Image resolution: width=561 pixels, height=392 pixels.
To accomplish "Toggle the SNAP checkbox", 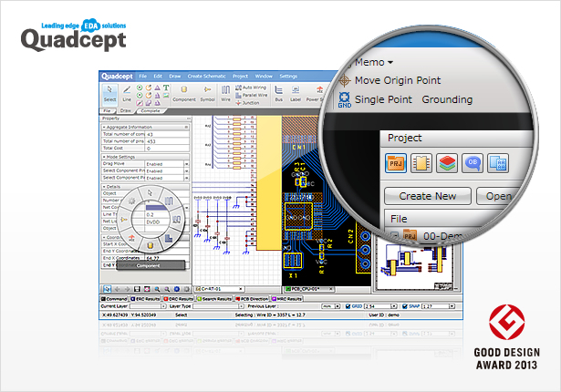I will (x=405, y=306).
